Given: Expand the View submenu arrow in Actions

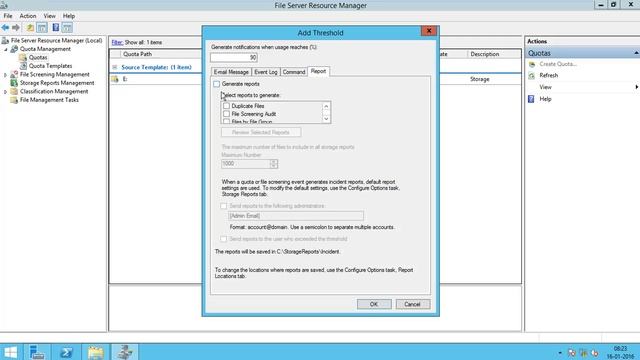Looking at the screenshot, I should 636,87.
